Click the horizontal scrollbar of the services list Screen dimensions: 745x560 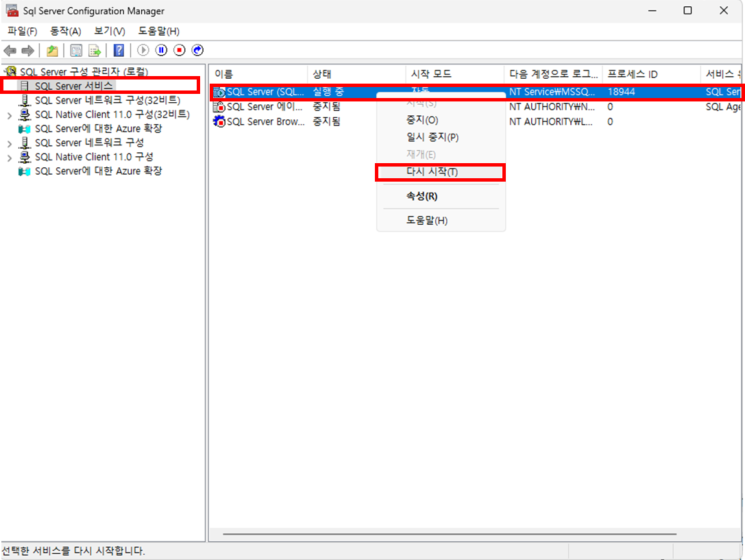point(450,534)
